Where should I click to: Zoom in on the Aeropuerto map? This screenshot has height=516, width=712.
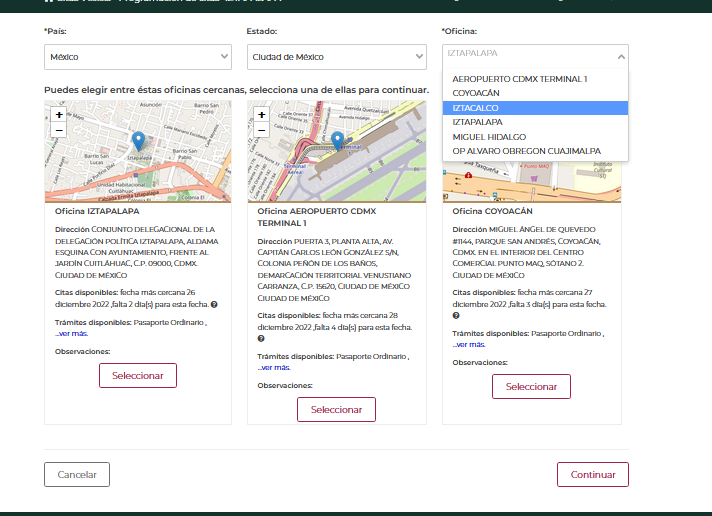(x=261, y=115)
